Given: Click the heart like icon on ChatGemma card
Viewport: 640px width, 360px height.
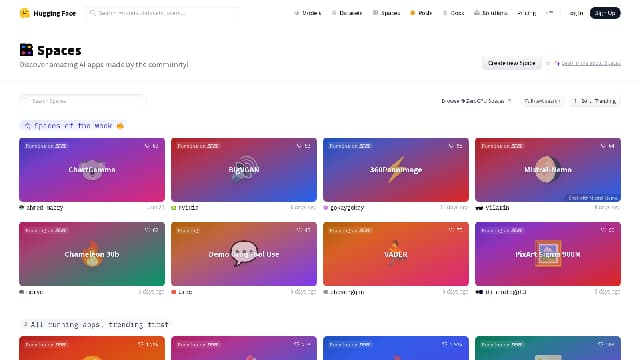Looking at the screenshot, I should pyautogui.click(x=147, y=146).
